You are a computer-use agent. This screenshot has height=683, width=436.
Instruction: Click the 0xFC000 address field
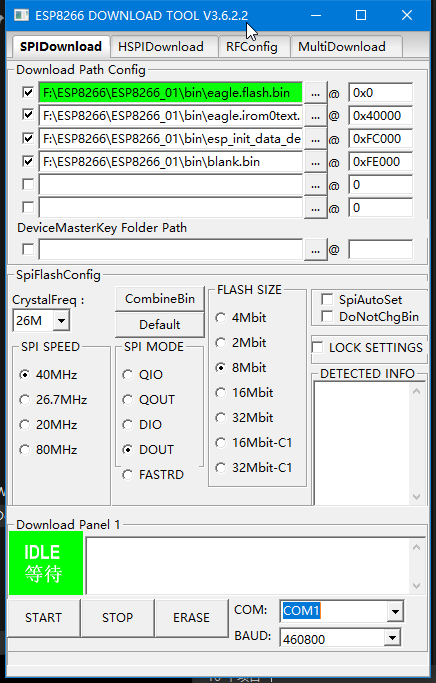pos(380,139)
